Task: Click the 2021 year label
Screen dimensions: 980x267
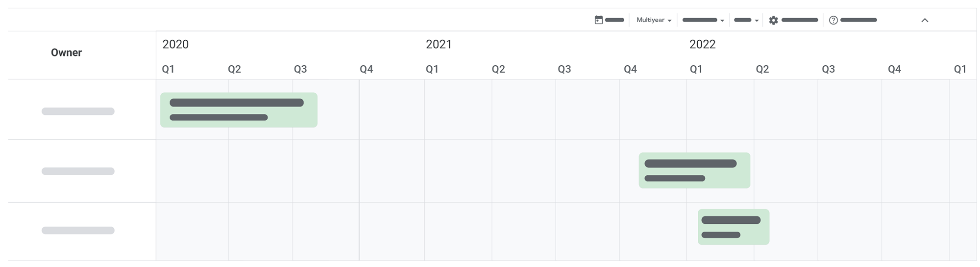Action: point(439,44)
